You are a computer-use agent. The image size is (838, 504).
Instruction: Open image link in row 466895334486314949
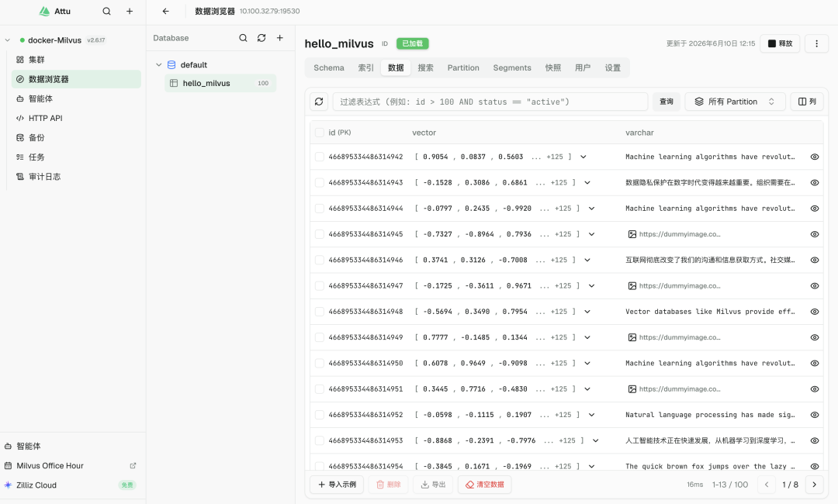tap(674, 337)
